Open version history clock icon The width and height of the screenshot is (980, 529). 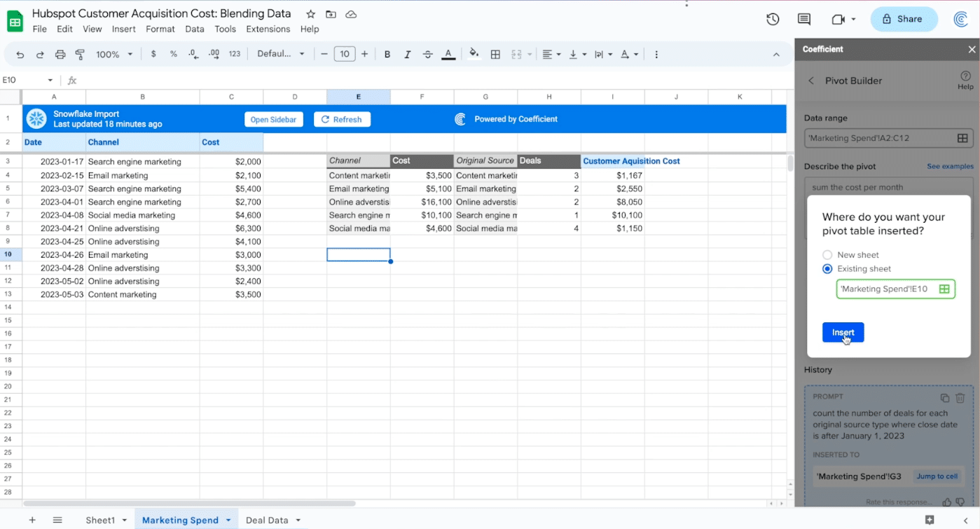coord(773,20)
